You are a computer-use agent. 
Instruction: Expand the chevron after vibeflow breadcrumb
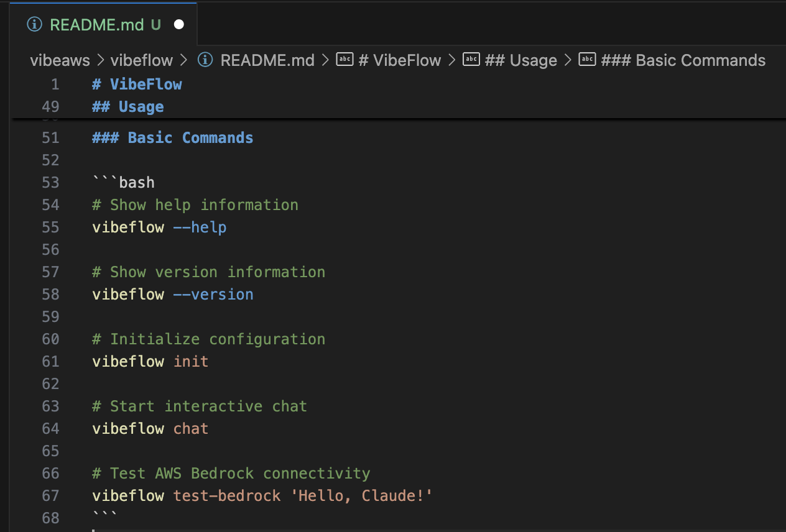click(184, 60)
